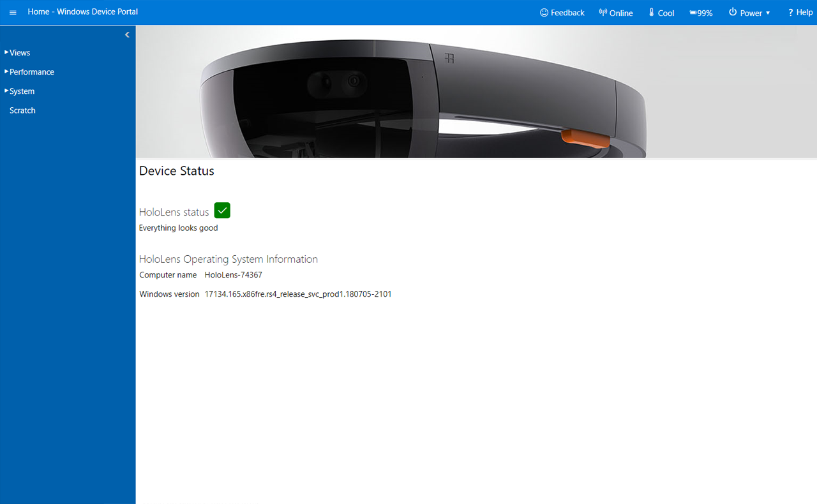Click the Feedback smiley icon

pyautogui.click(x=544, y=13)
